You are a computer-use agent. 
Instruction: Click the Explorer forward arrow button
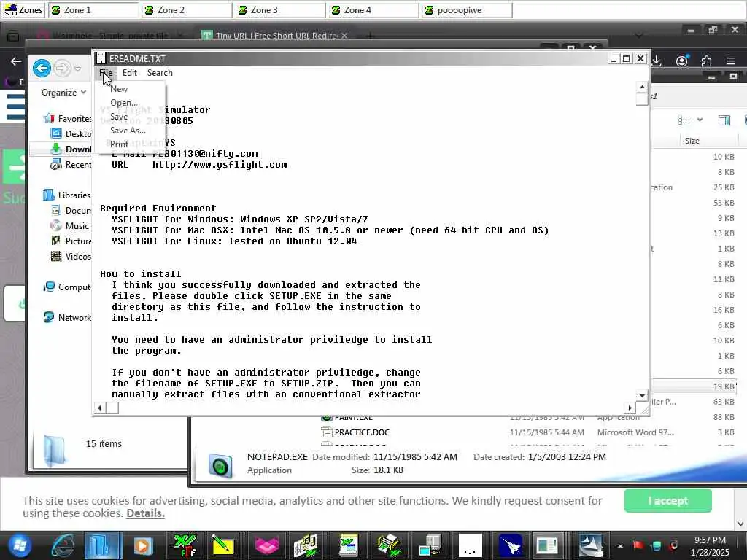point(62,69)
